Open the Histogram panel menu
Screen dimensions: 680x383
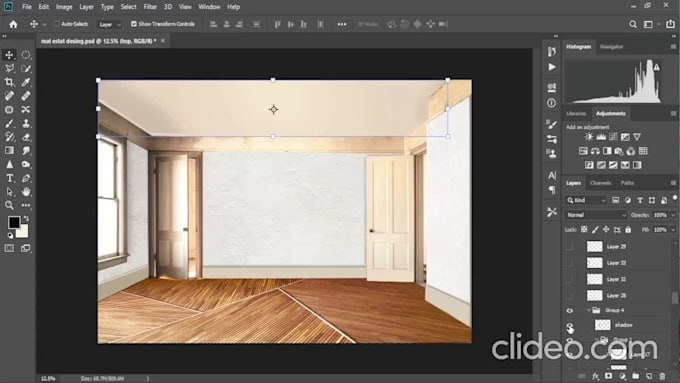[673, 46]
